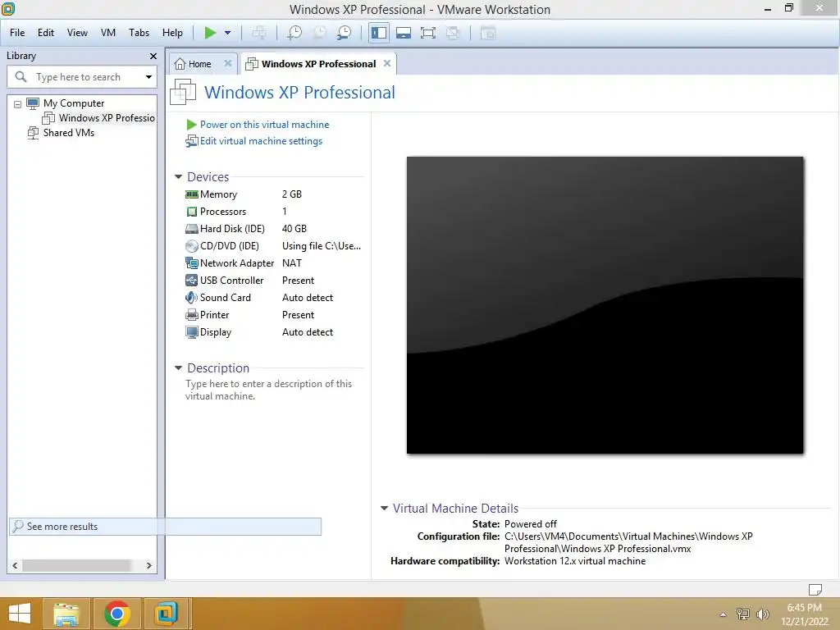Click the volume speaker tray icon
840x630 pixels.
click(763, 614)
